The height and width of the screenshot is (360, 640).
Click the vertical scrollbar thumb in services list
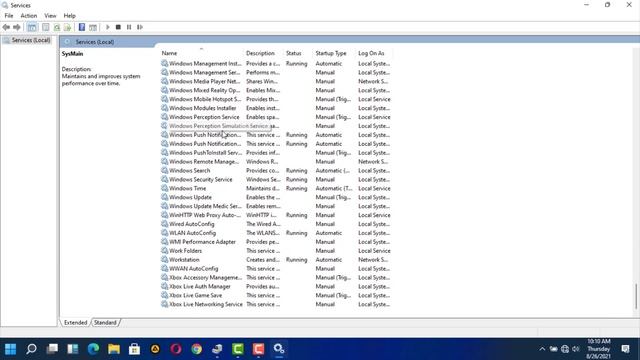coord(636,296)
